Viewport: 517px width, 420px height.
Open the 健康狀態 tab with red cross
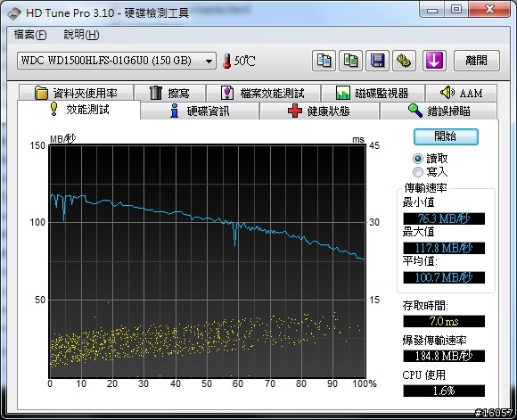(x=319, y=111)
